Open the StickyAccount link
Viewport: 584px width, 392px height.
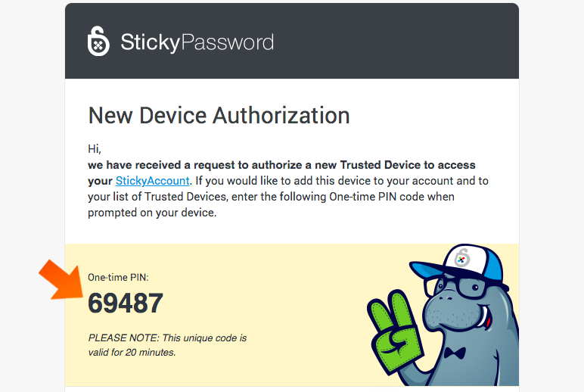pyautogui.click(x=152, y=181)
